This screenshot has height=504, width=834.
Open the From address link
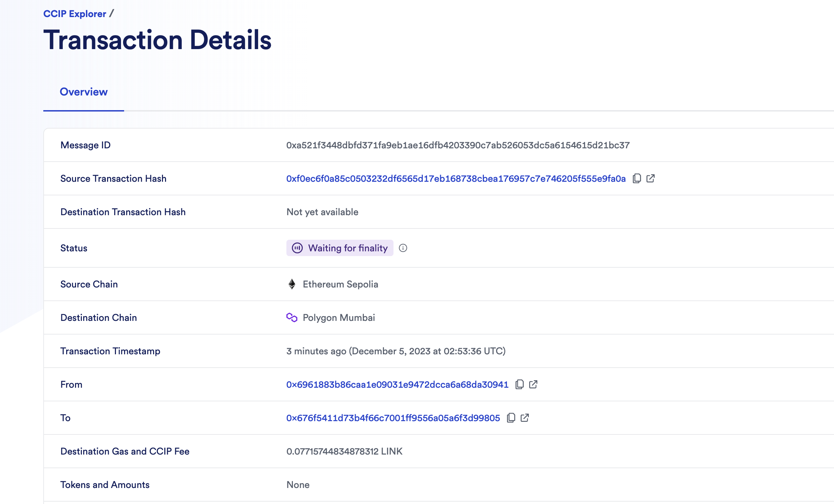coord(397,385)
